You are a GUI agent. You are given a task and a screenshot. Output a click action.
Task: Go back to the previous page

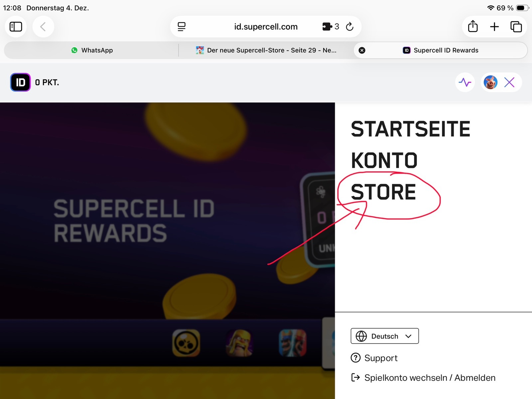pos(43,27)
